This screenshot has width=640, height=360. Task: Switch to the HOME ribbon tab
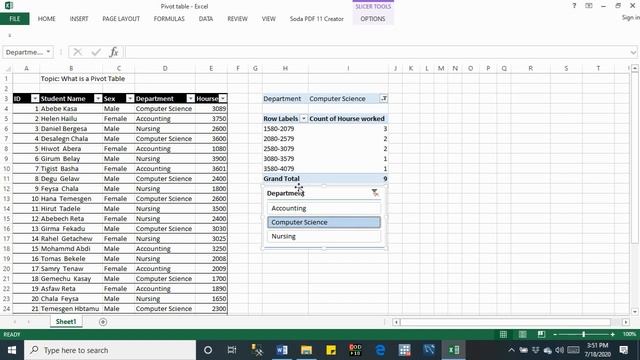tap(47, 19)
